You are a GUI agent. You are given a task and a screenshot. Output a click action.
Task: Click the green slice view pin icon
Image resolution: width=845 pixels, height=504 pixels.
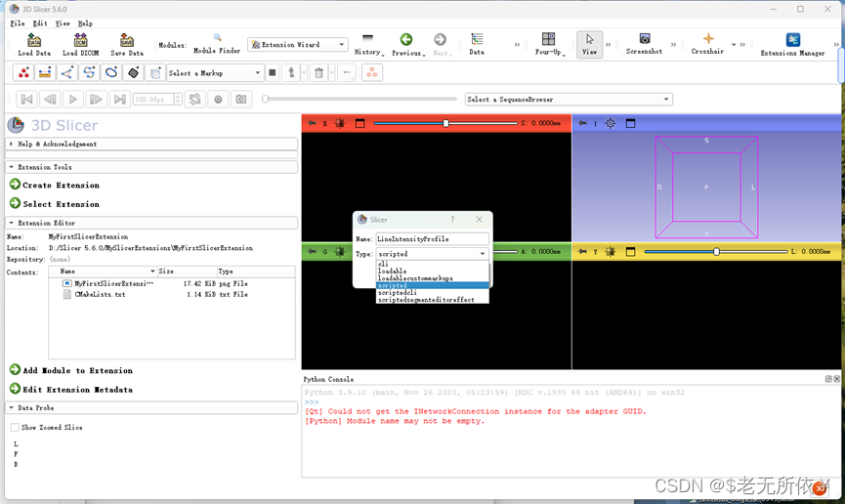[x=312, y=252]
